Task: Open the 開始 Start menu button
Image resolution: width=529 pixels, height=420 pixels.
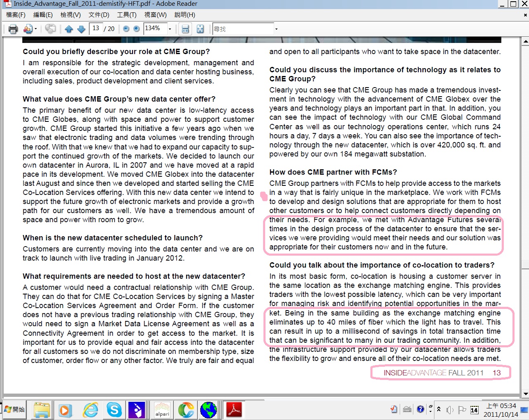Action: click(15, 410)
